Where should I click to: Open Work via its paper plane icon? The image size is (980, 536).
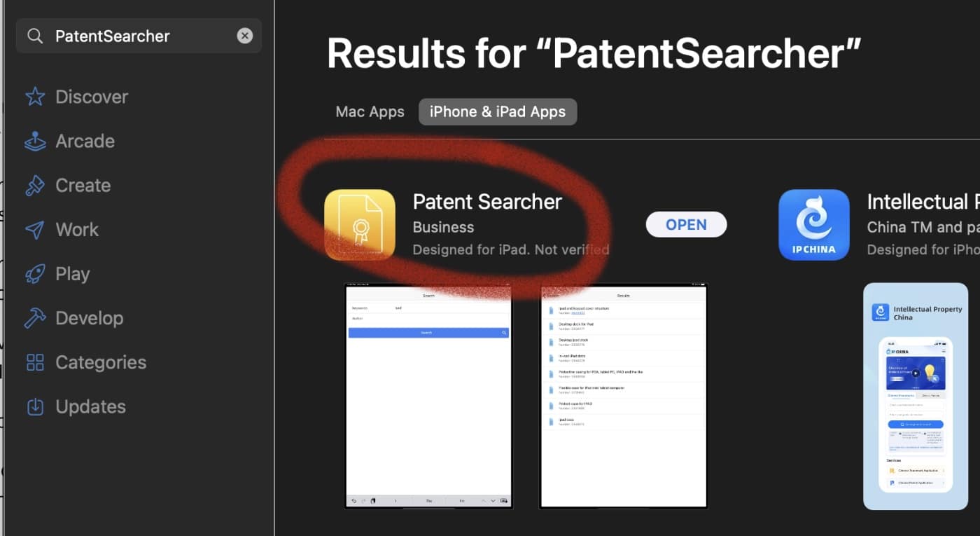[35, 230]
